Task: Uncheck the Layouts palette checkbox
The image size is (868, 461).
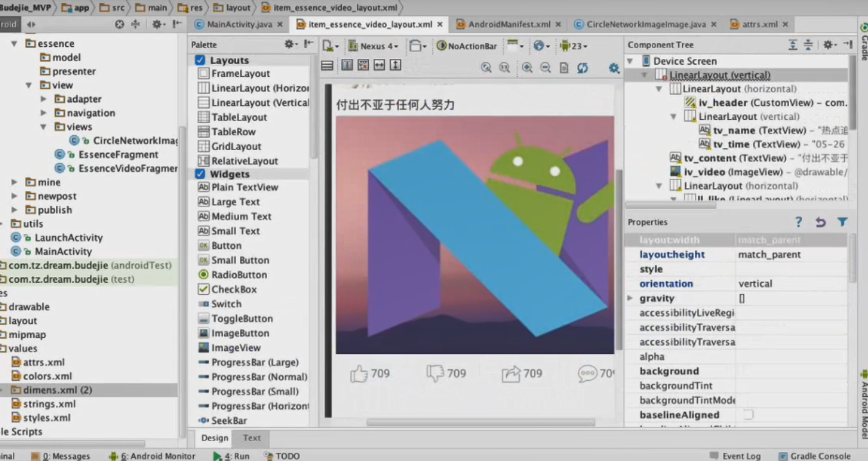Action: point(200,60)
